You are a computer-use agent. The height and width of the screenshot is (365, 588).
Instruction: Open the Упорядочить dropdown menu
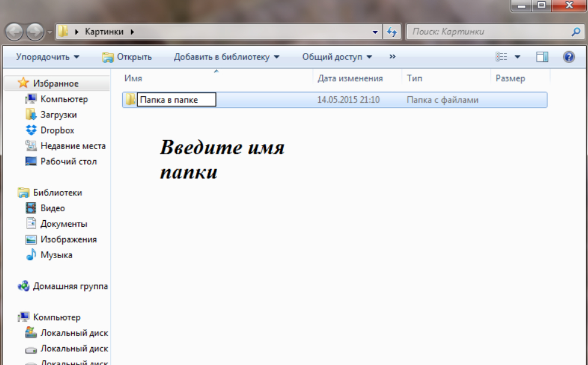point(47,57)
